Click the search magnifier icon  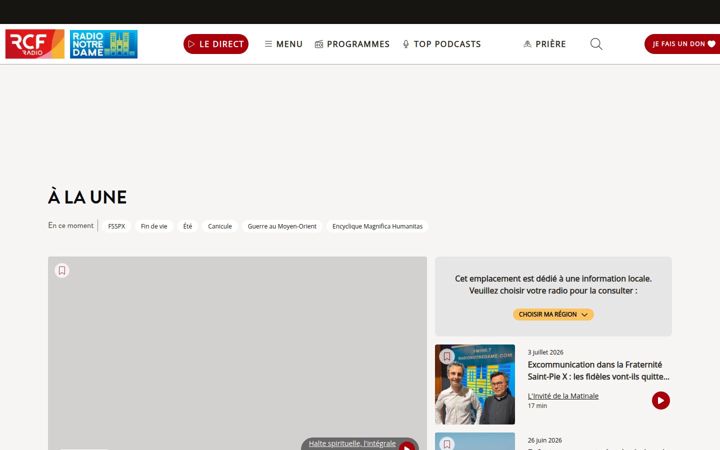pos(596,44)
